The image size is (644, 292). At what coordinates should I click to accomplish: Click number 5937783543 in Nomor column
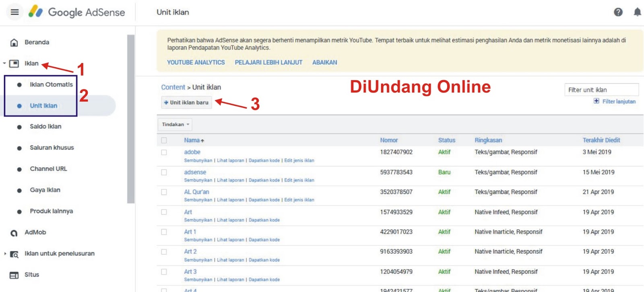[396, 172]
